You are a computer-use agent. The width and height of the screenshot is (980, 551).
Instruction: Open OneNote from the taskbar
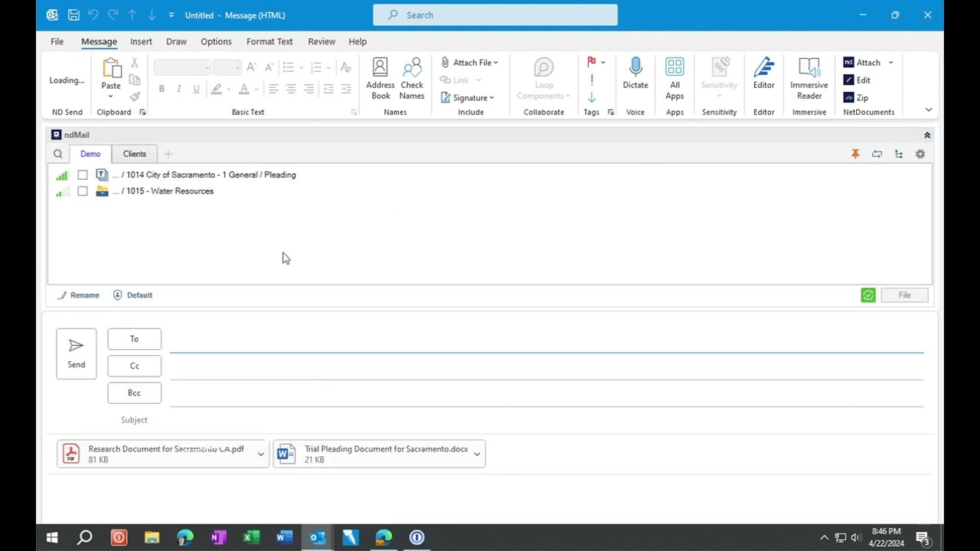point(218,537)
